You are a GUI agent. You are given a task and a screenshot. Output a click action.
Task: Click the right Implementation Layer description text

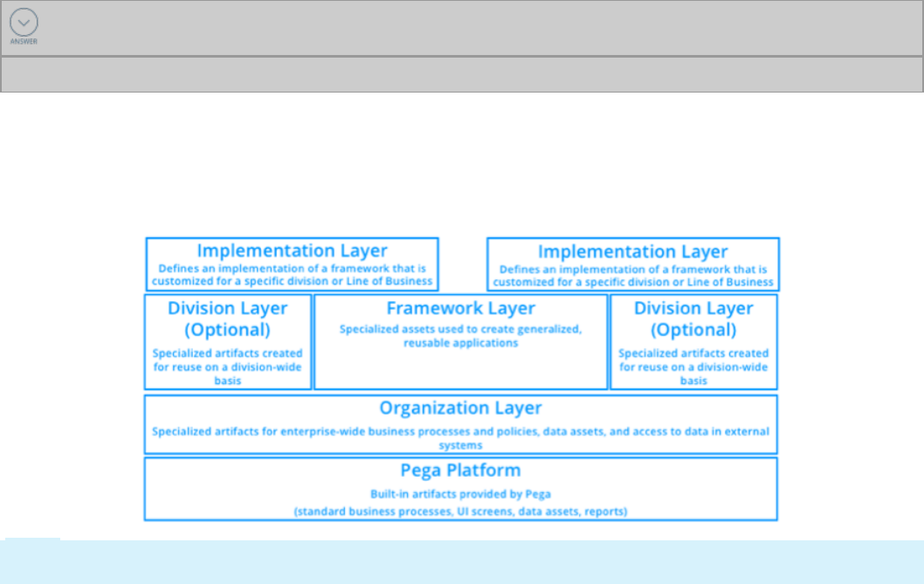(x=633, y=276)
